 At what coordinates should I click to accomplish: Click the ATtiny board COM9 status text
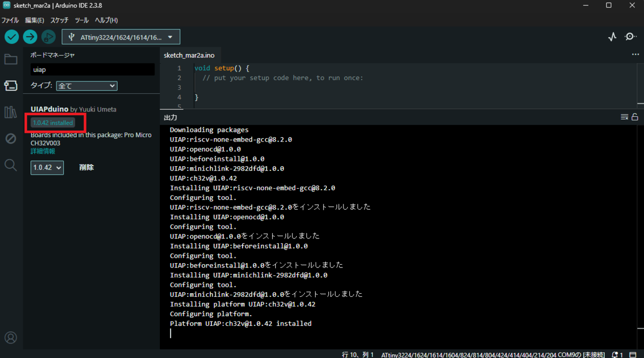pyautogui.click(x=493, y=354)
